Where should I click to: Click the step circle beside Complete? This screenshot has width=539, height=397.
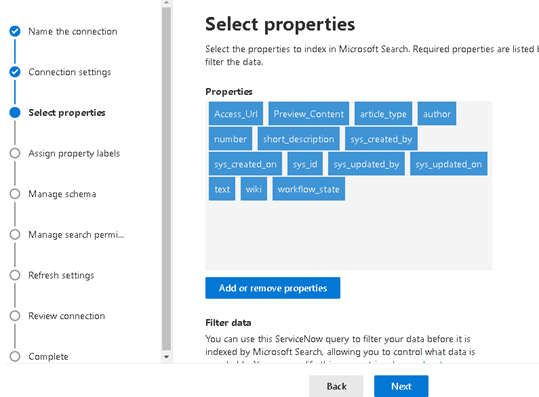(x=15, y=356)
